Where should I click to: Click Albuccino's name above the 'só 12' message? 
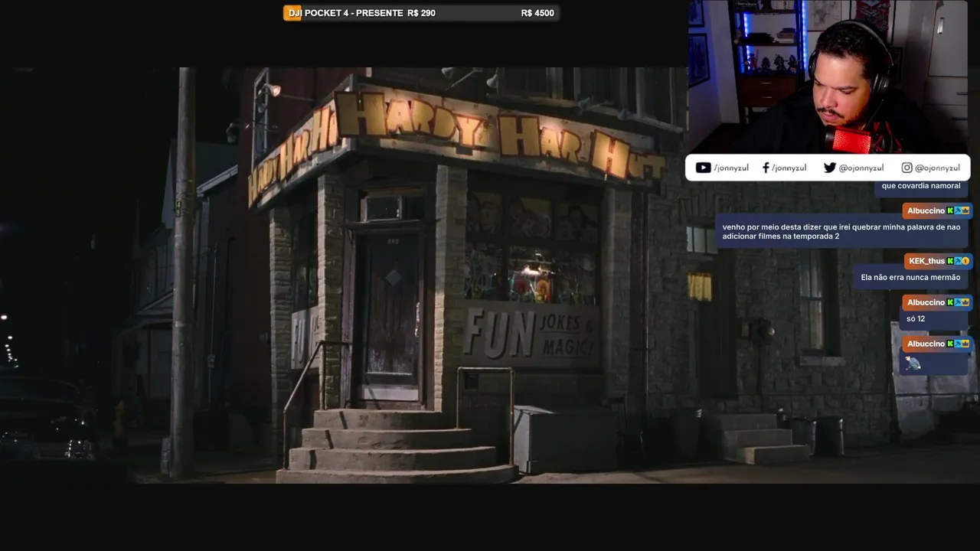926,302
